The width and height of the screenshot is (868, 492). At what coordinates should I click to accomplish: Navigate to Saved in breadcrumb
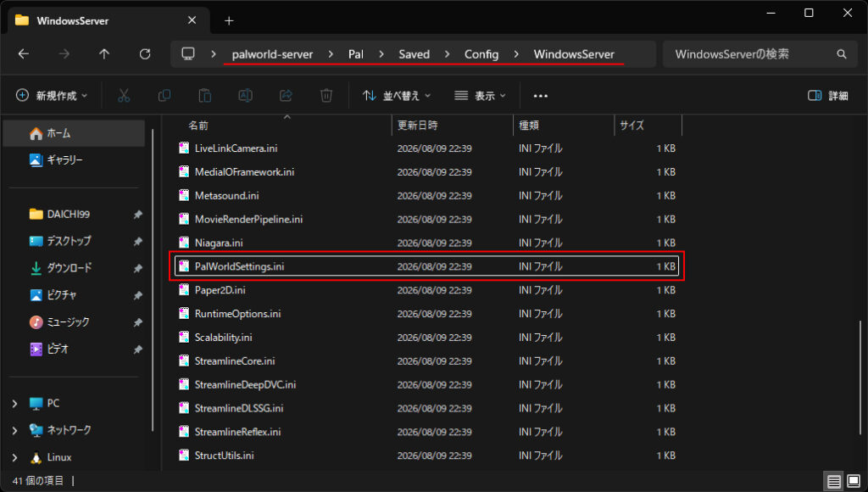click(414, 54)
